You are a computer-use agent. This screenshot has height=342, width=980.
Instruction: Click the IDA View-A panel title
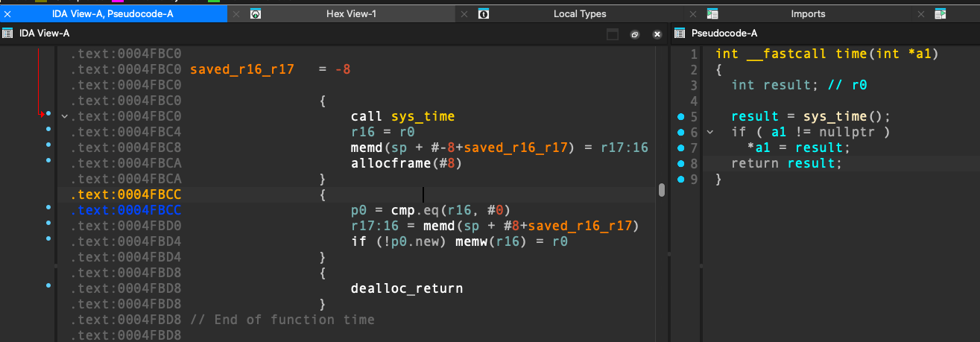(x=44, y=33)
